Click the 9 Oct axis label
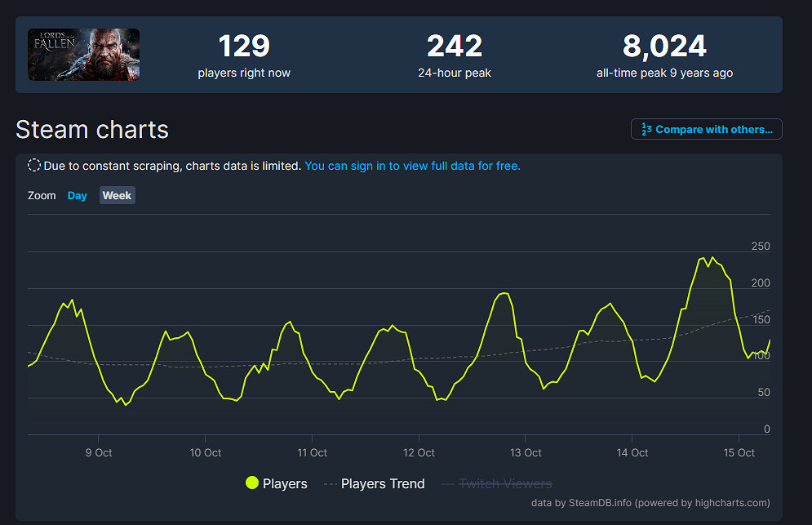Viewport: 812px width, 525px height. coord(99,452)
